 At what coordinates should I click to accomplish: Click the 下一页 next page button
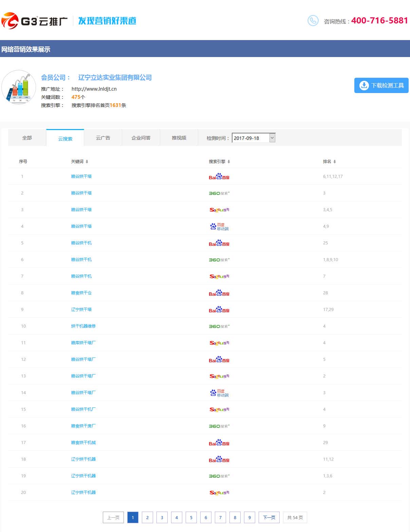point(269,517)
